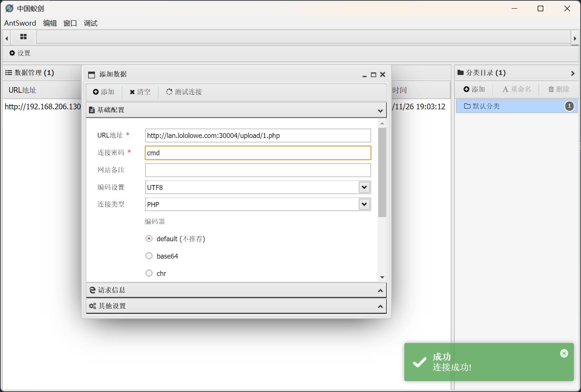Screen dimensions: 581x392
Task: Click 重命名 in category panel
Action: pyautogui.click(x=517, y=89)
